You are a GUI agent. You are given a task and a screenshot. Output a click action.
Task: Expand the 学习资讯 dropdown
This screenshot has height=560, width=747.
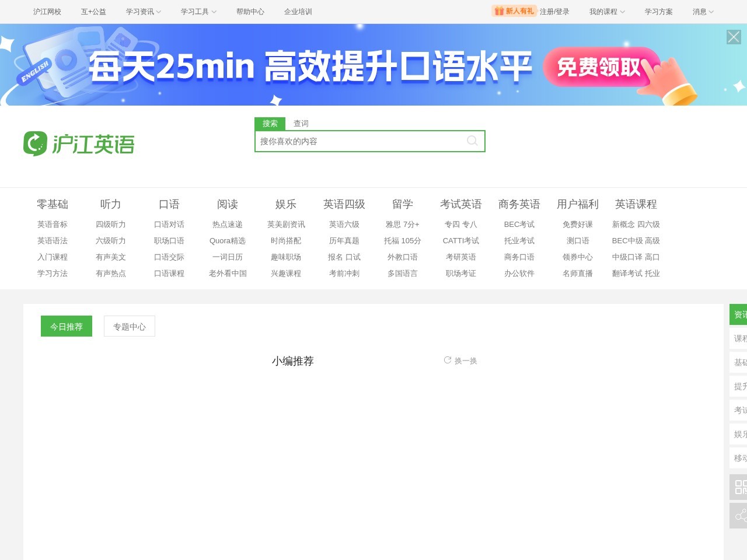[143, 12]
